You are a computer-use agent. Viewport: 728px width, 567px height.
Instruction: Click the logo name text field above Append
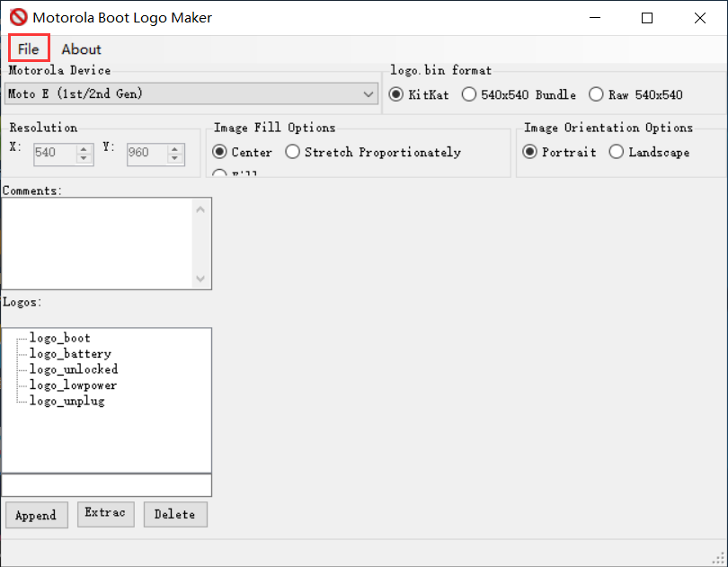pyautogui.click(x=106, y=485)
